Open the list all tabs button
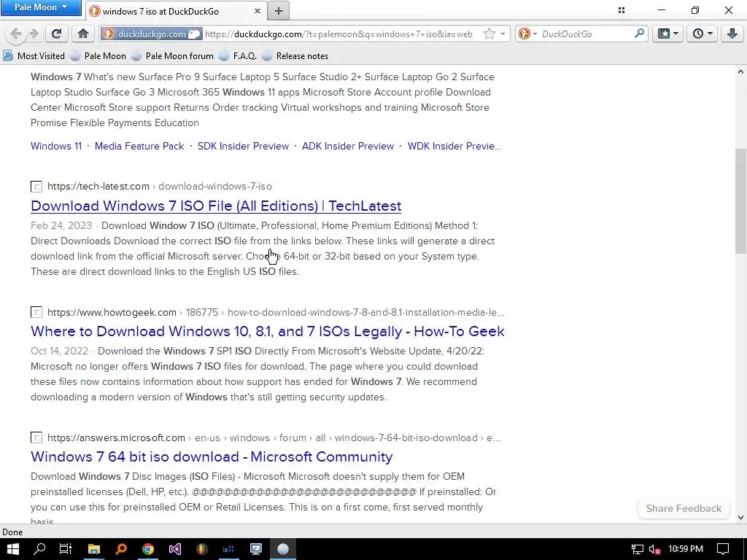The image size is (747, 560). tap(622, 10)
